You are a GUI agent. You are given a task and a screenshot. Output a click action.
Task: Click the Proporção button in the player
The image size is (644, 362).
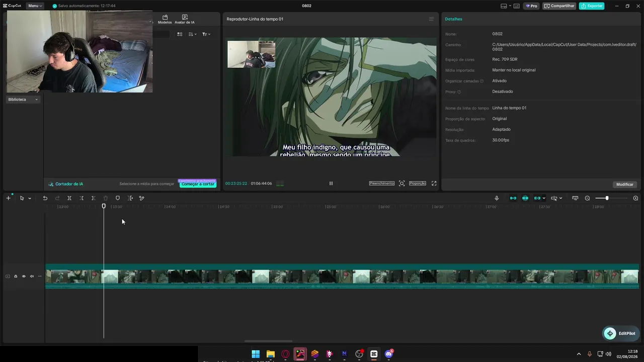point(418,184)
